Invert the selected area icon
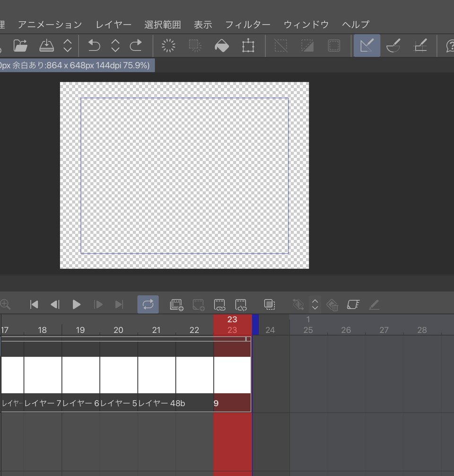Screen dimensions: 454x476 tap(307, 46)
